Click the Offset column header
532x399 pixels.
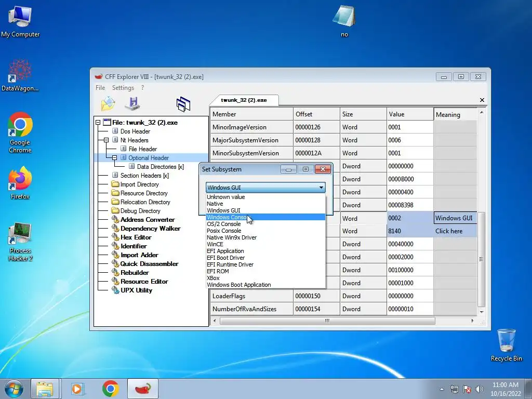coord(316,114)
